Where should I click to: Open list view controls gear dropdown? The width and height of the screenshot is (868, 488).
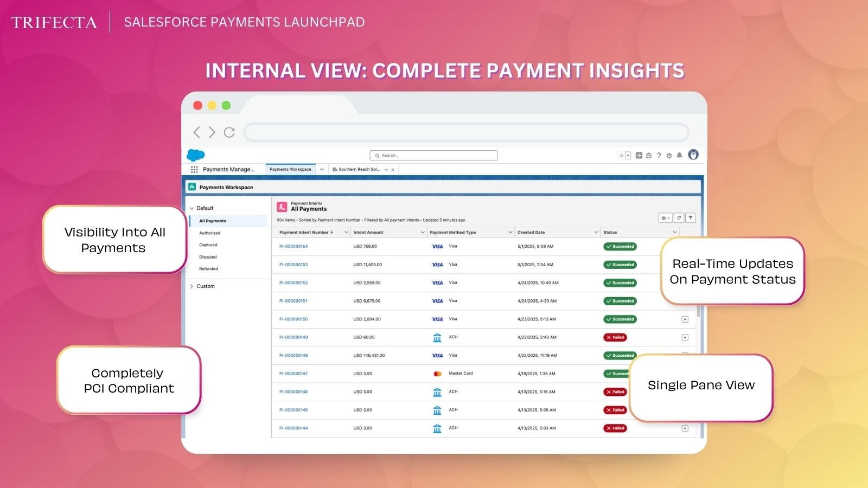tap(665, 218)
